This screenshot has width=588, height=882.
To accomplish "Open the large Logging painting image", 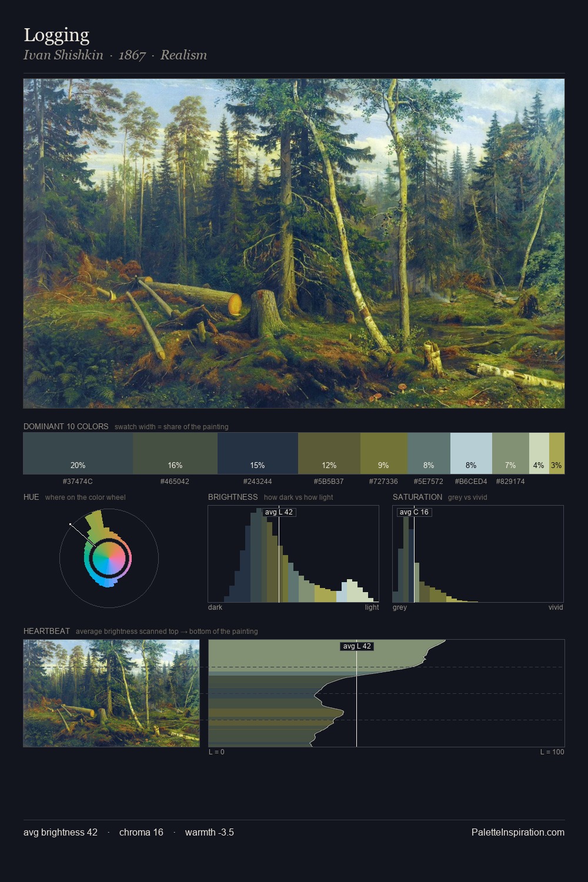I will click(294, 243).
